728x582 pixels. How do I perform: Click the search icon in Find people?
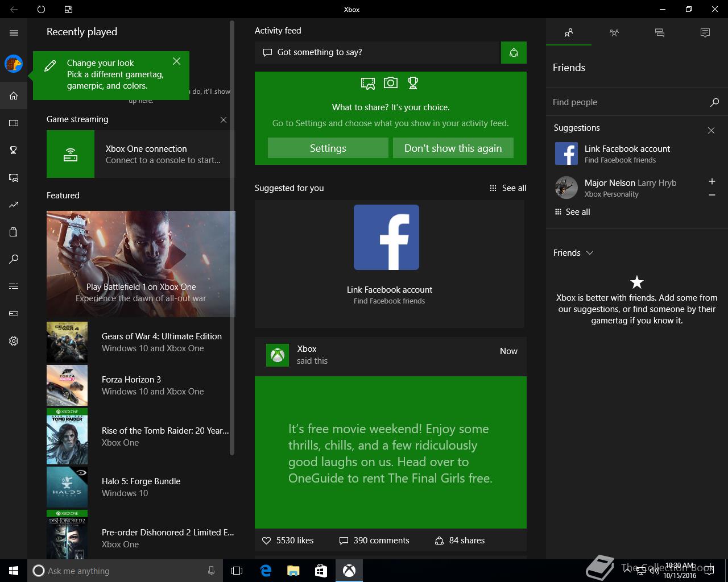pos(714,102)
